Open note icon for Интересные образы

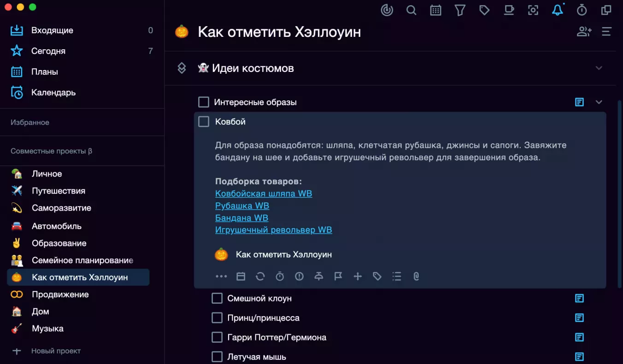pyautogui.click(x=580, y=102)
